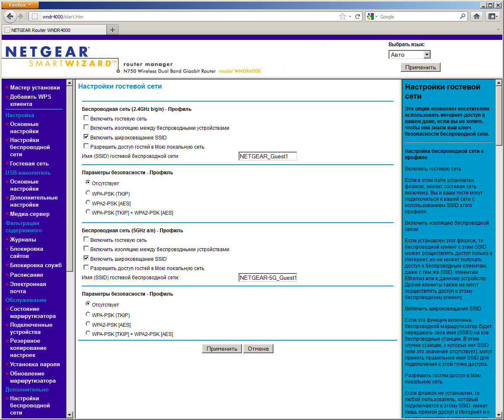The height and width of the screenshot is (420, 504).
Task: Allow 2.4GHz guests local network access
Action: coord(86,146)
